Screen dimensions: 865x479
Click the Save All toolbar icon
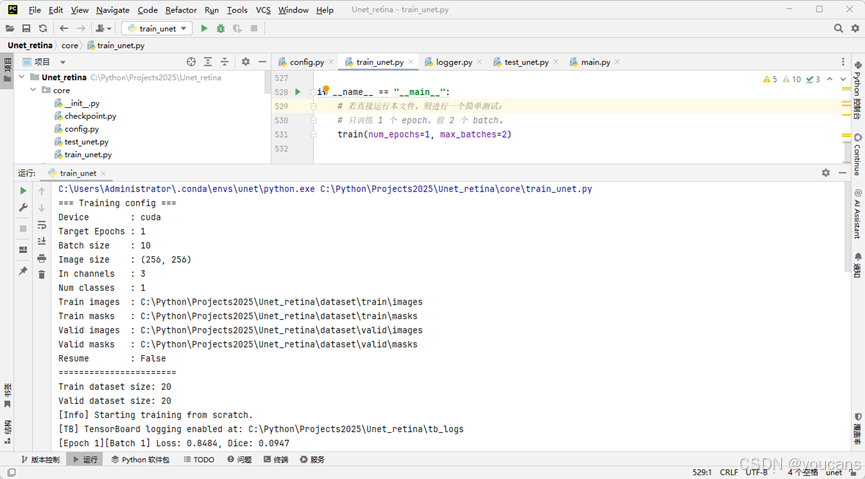click(26, 28)
